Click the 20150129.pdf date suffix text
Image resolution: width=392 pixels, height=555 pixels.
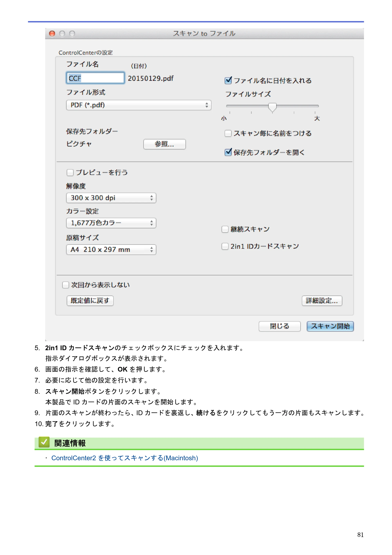151,78
